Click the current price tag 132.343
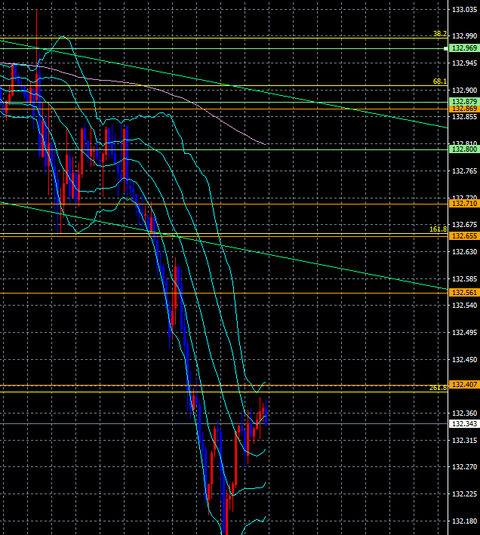Image resolution: width=480 pixels, height=535 pixels. point(465,424)
